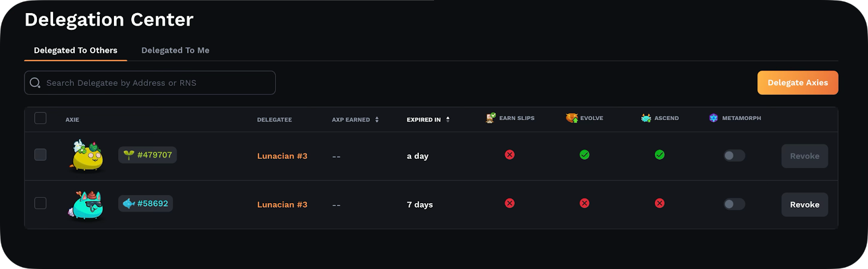This screenshot has height=269, width=868.
Task: Sort by Expired In column arrows
Action: tap(448, 120)
